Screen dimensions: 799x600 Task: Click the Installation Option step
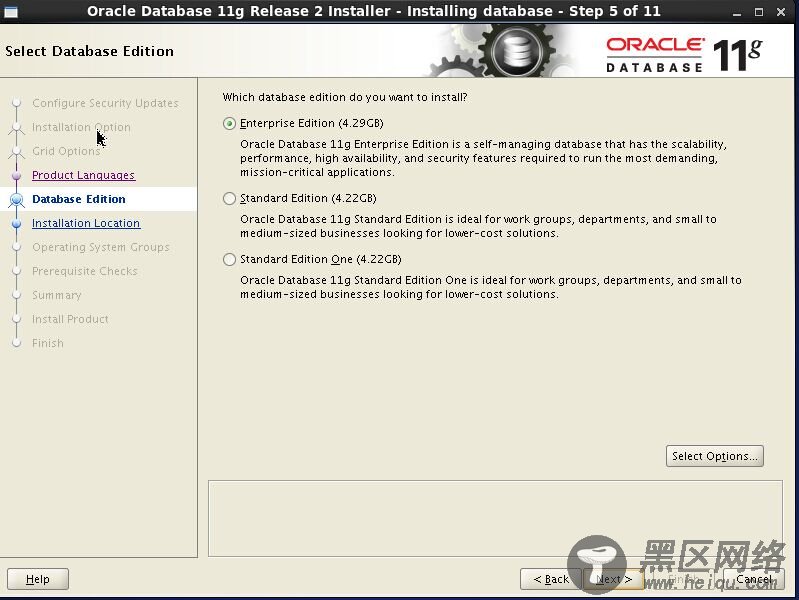click(x=81, y=127)
